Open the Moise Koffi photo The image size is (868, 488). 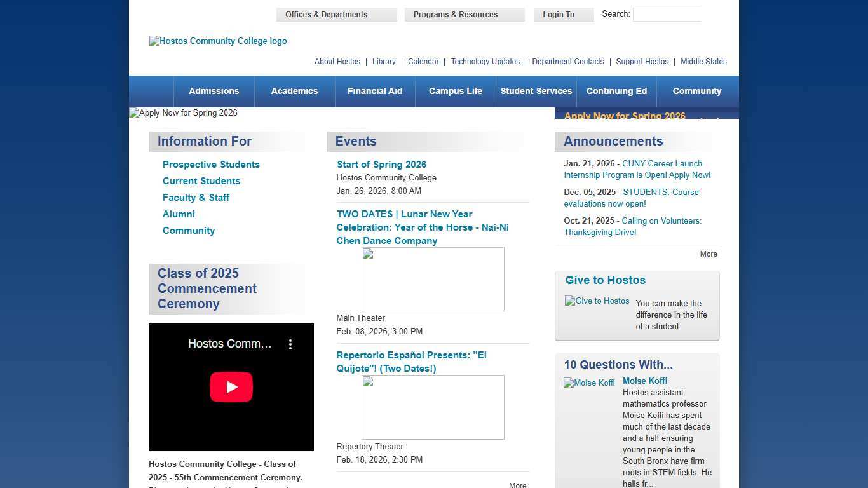point(589,383)
